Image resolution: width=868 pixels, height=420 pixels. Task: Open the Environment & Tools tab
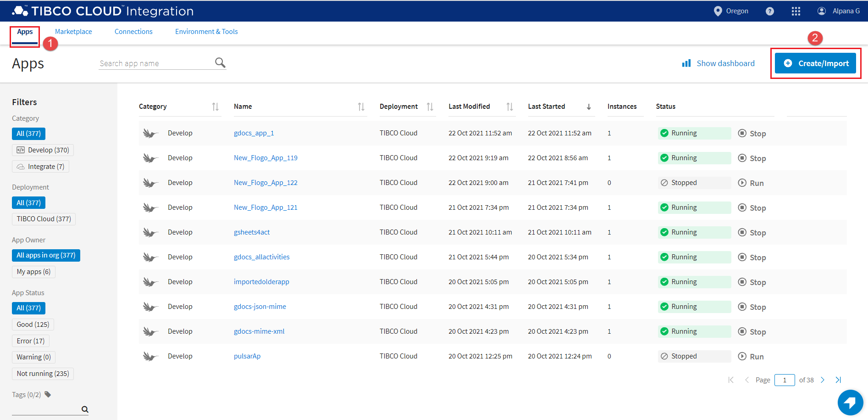tap(206, 32)
